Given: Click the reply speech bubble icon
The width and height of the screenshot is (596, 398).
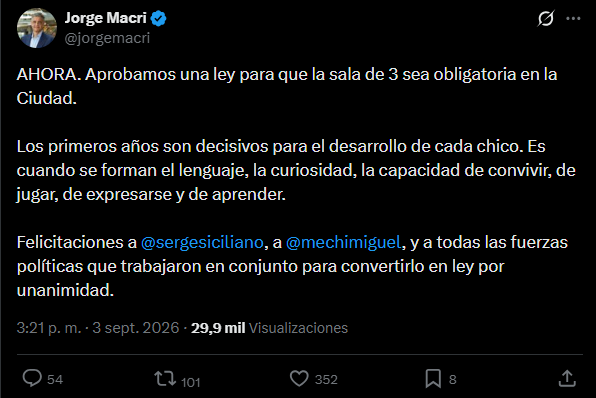Looking at the screenshot, I should point(32,378).
